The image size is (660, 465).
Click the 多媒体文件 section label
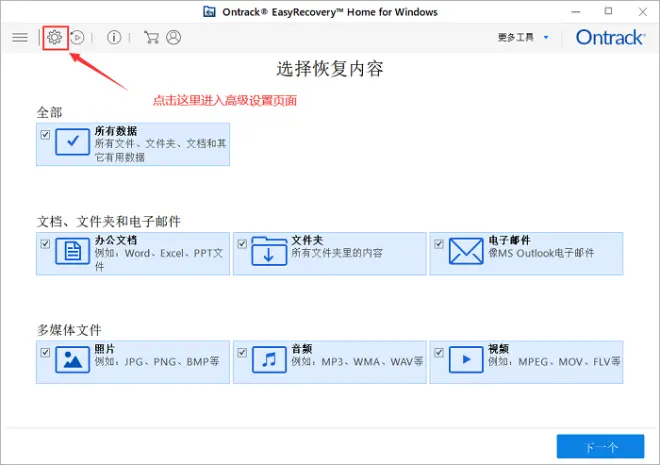click(x=69, y=330)
